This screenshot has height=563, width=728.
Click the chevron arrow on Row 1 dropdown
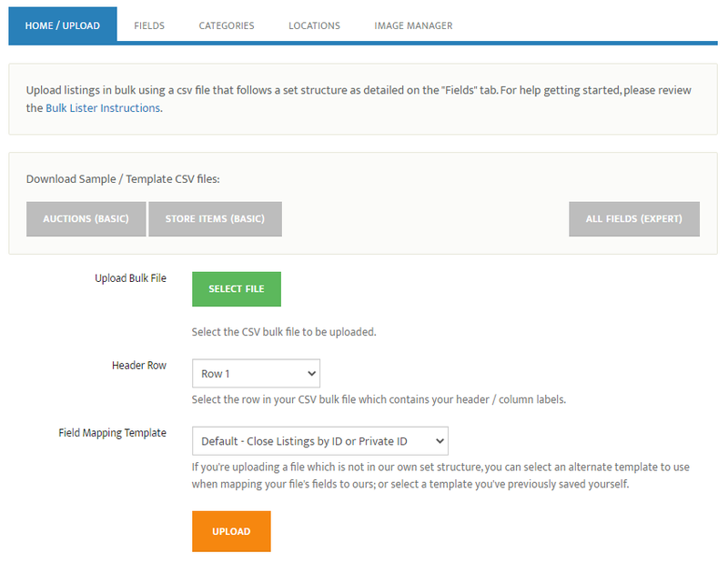tap(311, 374)
